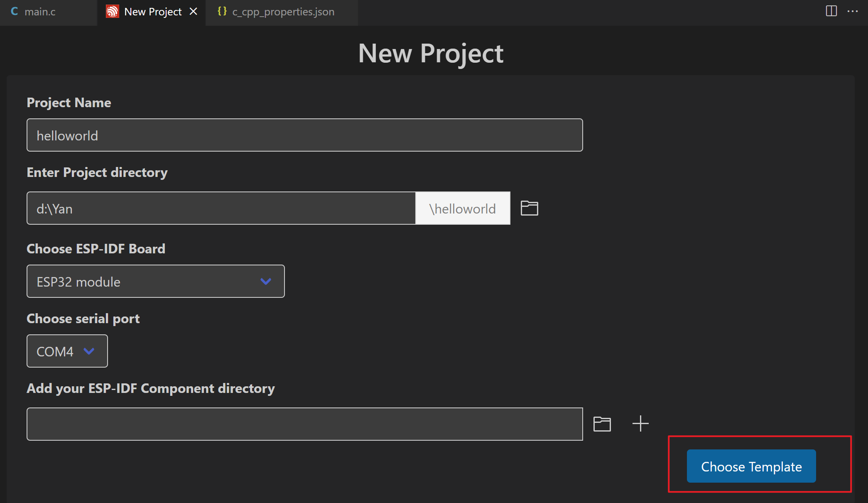Click the C file icon on main.c tab
The height and width of the screenshot is (503, 868).
[x=15, y=12]
